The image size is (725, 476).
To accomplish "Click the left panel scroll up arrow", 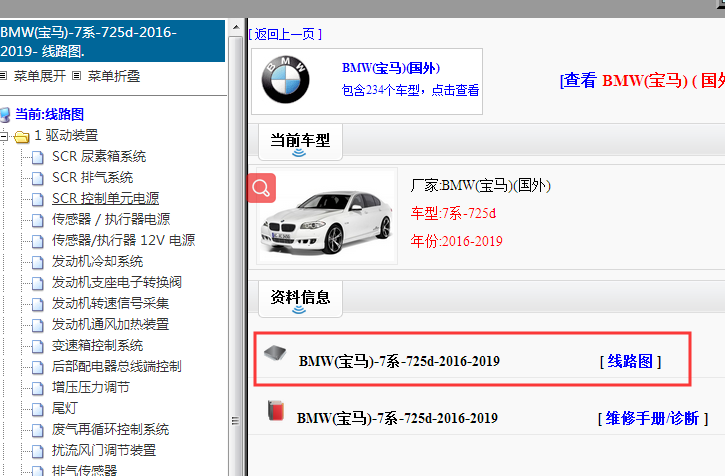I will 236,27.
